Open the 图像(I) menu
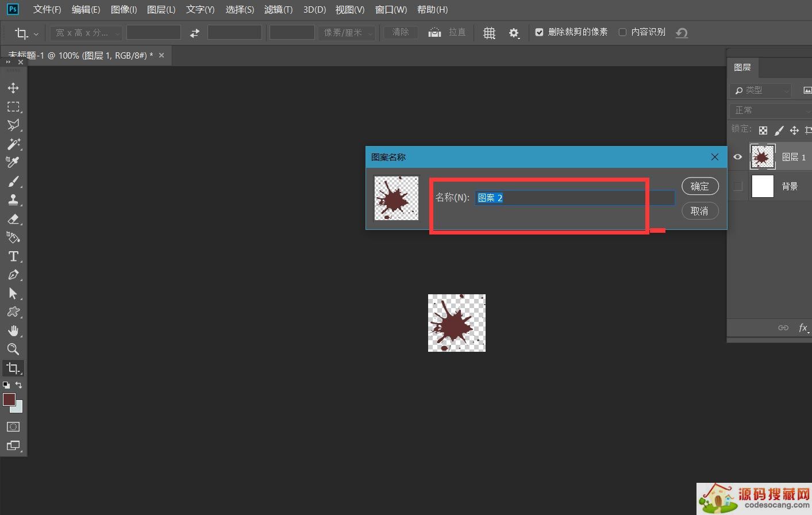 124,10
